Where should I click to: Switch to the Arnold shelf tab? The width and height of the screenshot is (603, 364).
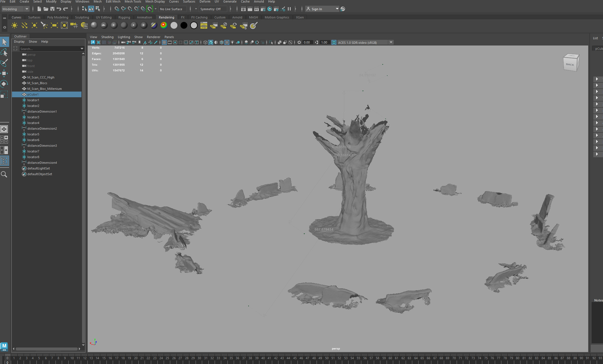point(237,17)
